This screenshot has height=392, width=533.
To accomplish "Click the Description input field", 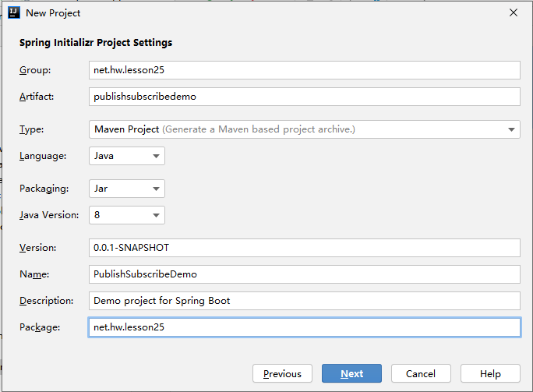I will click(x=304, y=301).
